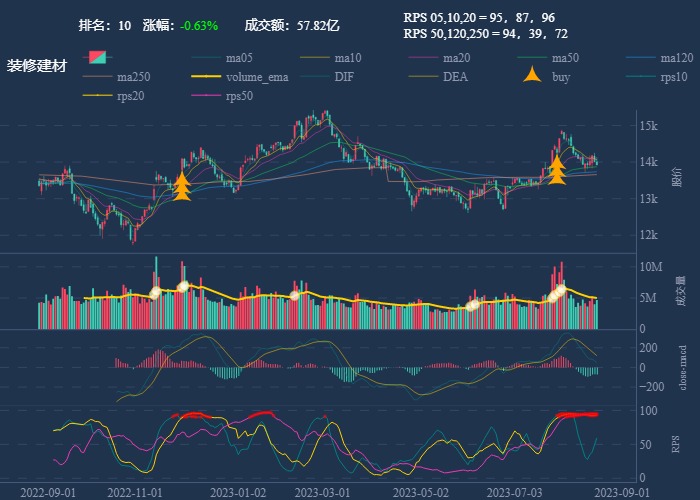Show or hide the DEA line
This screenshot has height=500, width=700.
click(423, 77)
